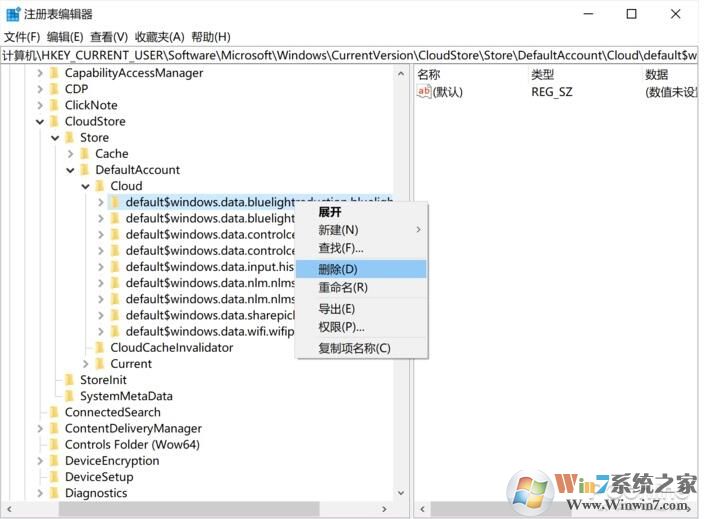Expand the Diagnostics key
The height and width of the screenshot is (519, 704).
[40, 493]
